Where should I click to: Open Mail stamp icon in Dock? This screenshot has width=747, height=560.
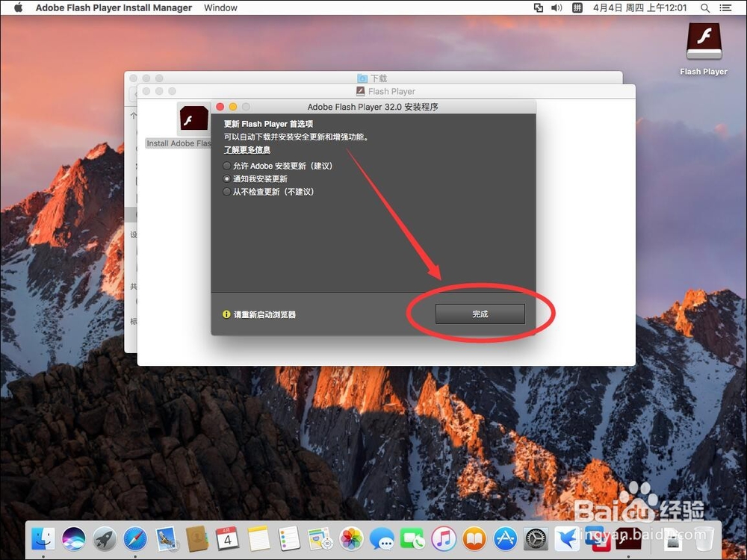coord(167,538)
